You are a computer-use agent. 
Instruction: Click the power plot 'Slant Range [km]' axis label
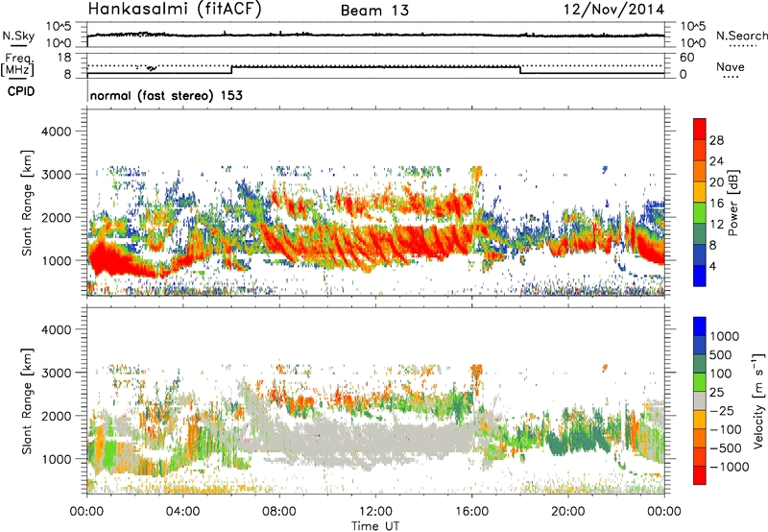tap(27, 204)
